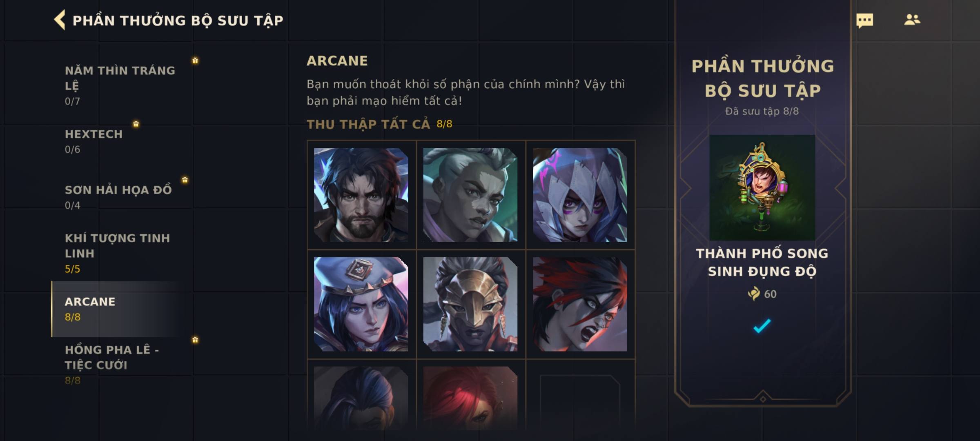This screenshot has height=441, width=980.
Task: Select the Caitlyn officer hat portrait
Action: pyautogui.click(x=361, y=304)
